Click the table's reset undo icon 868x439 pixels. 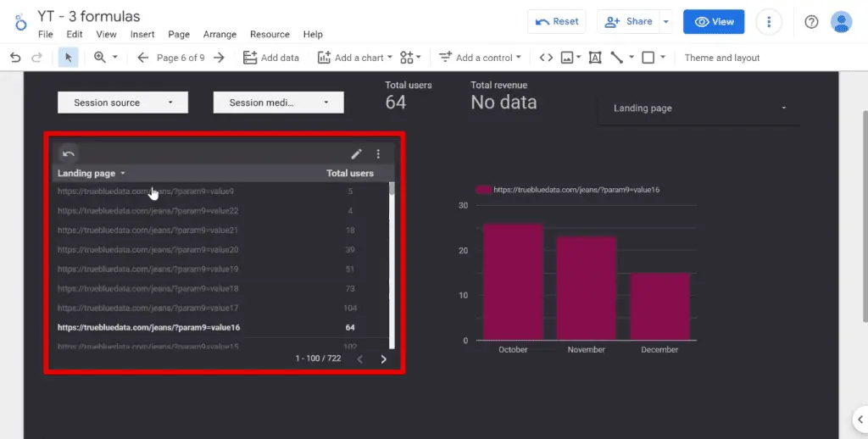(69, 153)
